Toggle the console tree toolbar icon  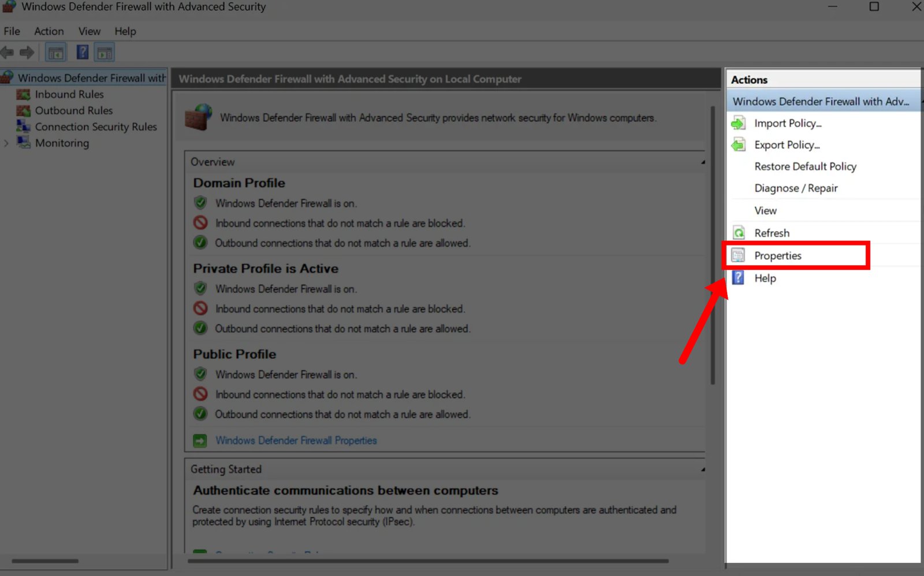point(56,53)
